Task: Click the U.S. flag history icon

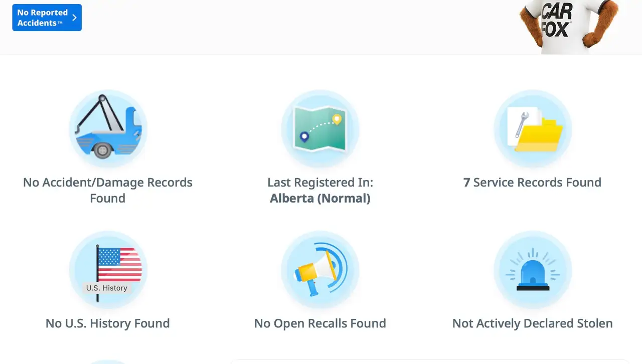Action: click(x=108, y=270)
